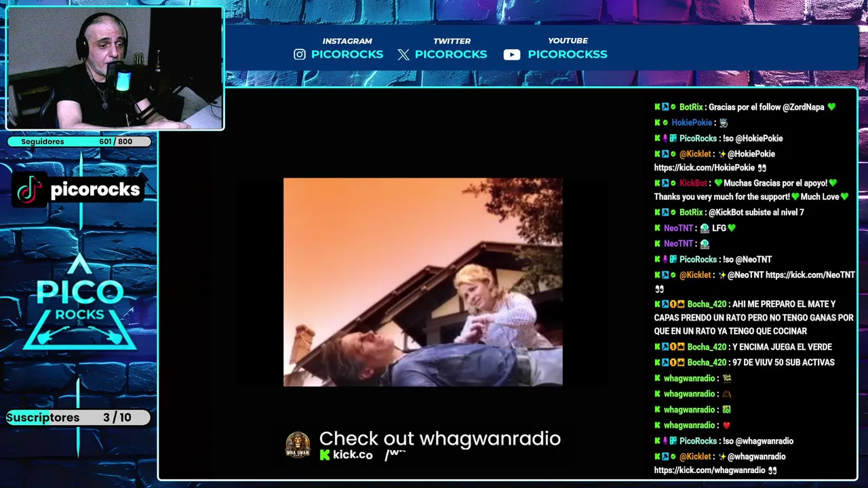868x488 pixels.
Task: Click the YouTube logo icon
Action: [x=512, y=55]
